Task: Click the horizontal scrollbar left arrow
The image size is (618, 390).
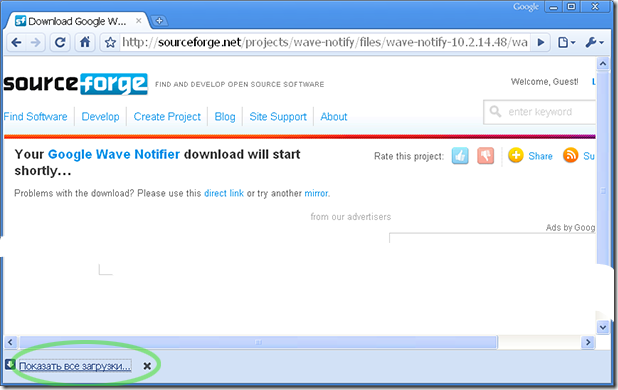Action: coord(10,342)
